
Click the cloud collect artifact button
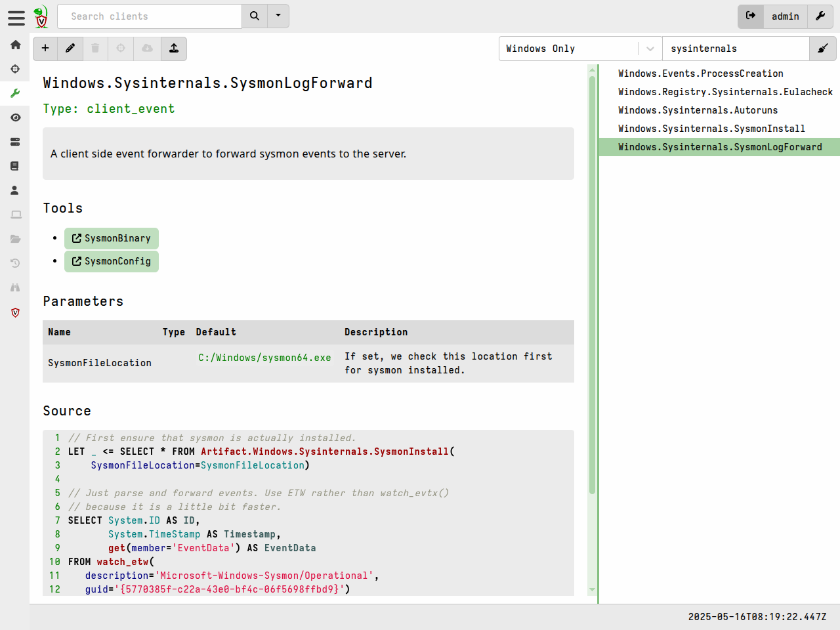147,49
